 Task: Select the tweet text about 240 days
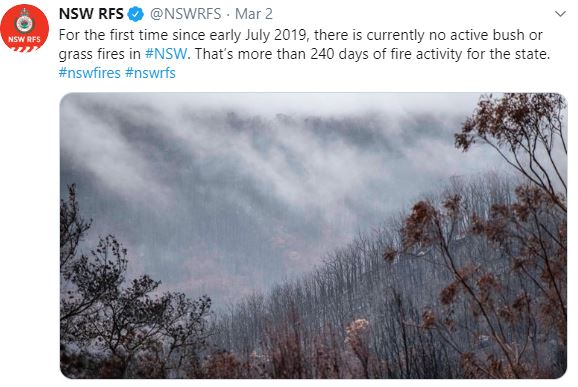(x=372, y=54)
